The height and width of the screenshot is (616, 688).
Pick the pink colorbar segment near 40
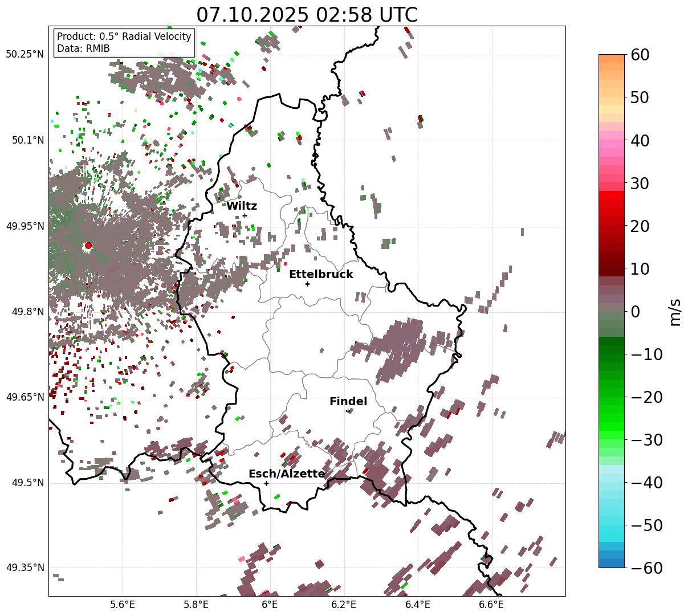coord(612,144)
